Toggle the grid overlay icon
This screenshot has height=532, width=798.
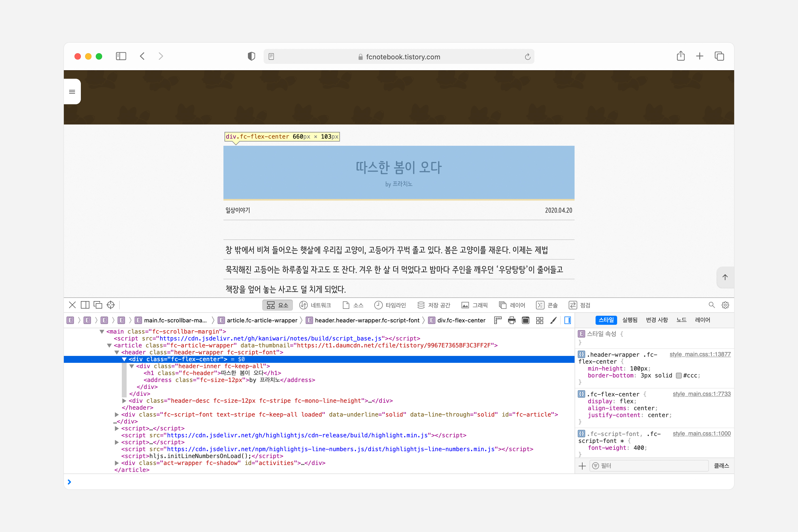(x=539, y=320)
